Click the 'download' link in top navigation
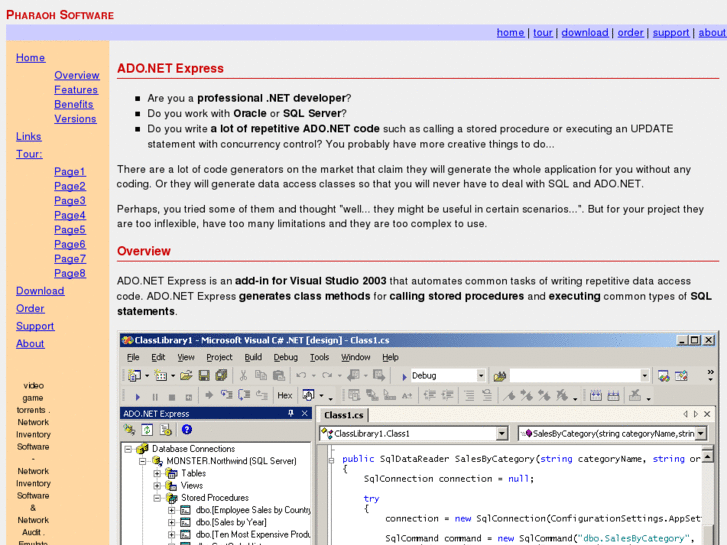The width and height of the screenshot is (727, 545). point(585,32)
